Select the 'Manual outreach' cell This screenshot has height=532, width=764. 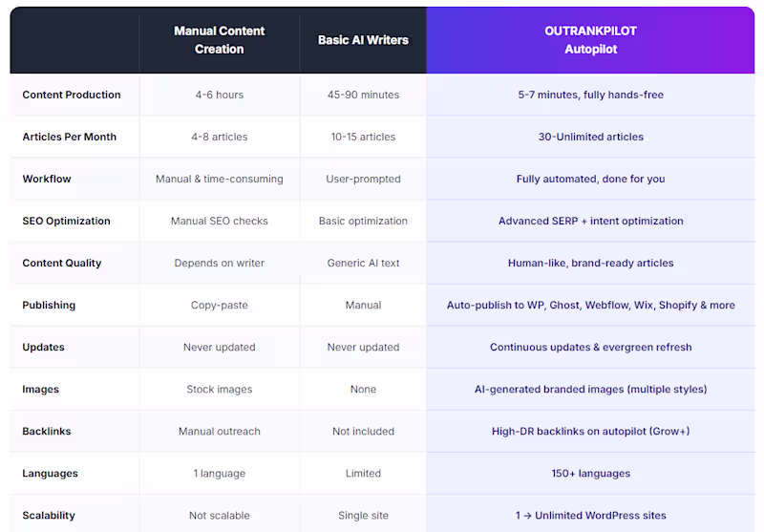219,431
